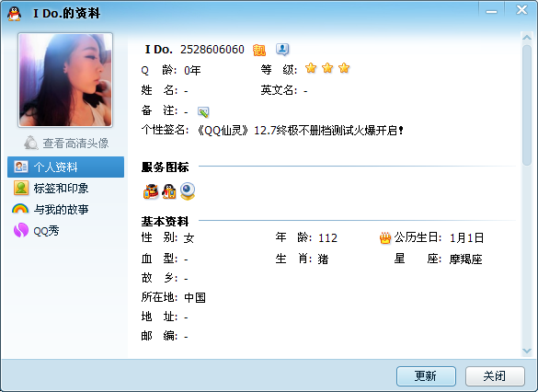The width and height of the screenshot is (538, 392).
Task: Click the scrollbar up arrow
Action: (x=527, y=37)
